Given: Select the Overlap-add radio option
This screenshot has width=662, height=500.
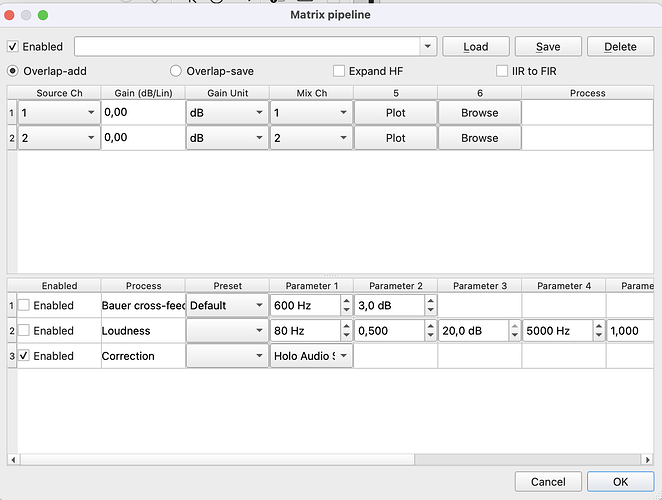Looking at the screenshot, I should pos(13,71).
